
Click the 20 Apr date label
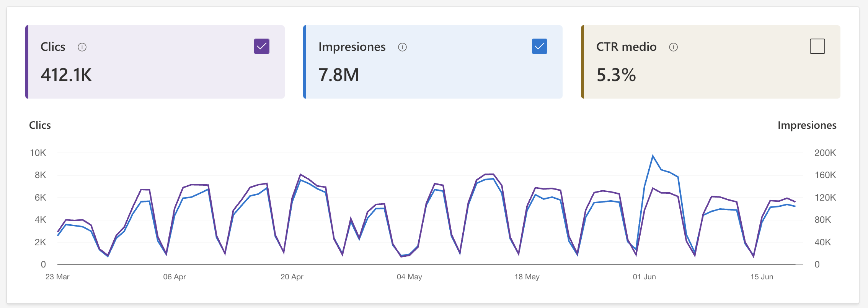[292, 277]
